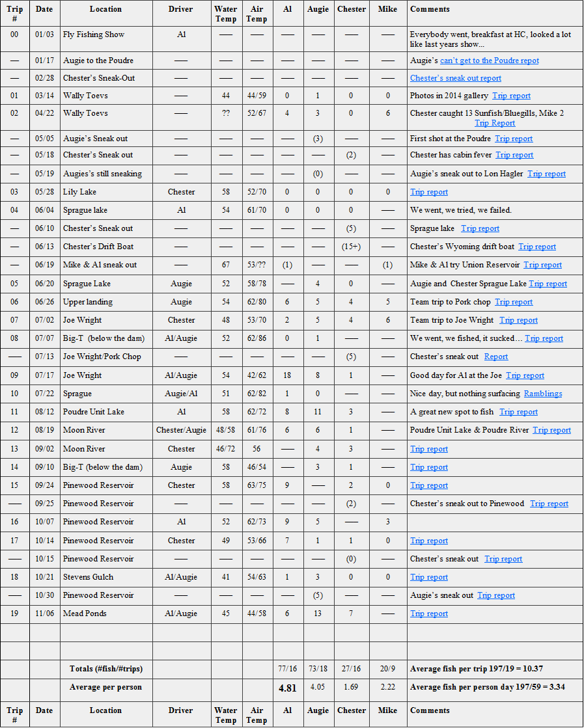The height and width of the screenshot is (728, 584).
Task: Open Trip report for 03/14 Wally Toevs
Action: tap(511, 96)
